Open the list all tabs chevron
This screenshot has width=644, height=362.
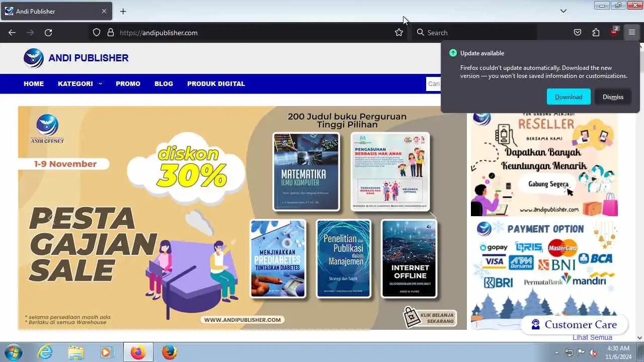point(563,11)
